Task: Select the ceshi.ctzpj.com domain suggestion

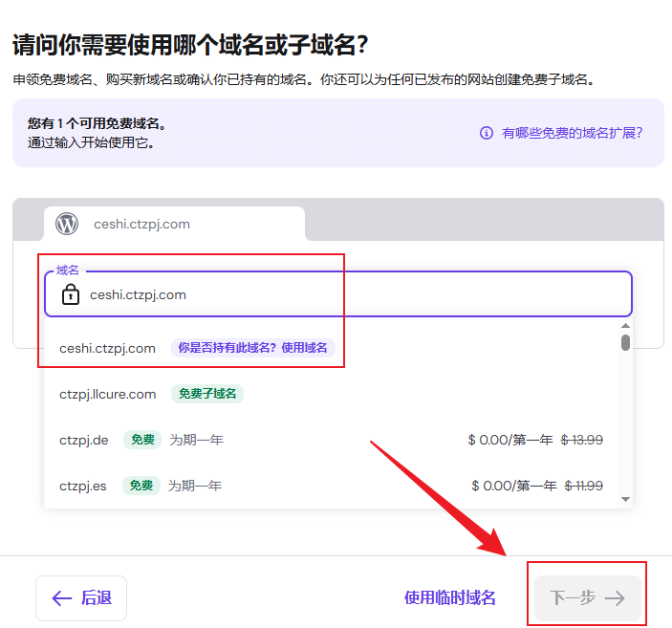Action: click(x=107, y=348)
